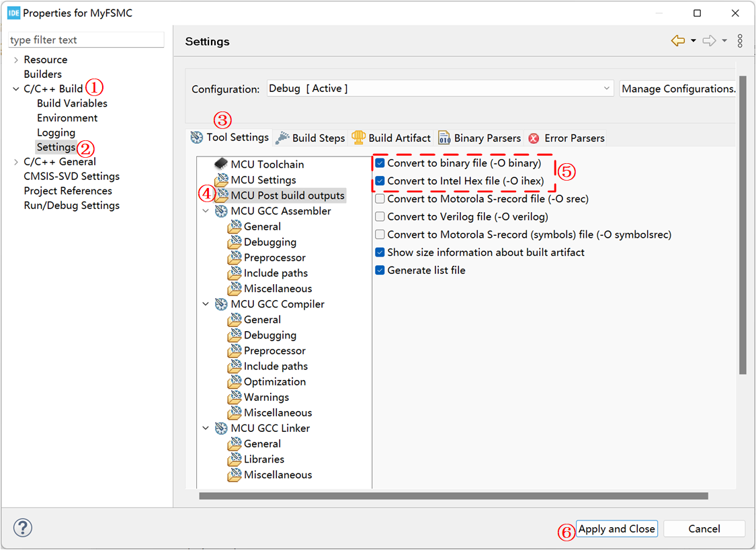Image resolution: width=756 pixels, height=552 pixels.
Task: Uncheck Convert to binary file option
Action: click(x=380, y=163)
